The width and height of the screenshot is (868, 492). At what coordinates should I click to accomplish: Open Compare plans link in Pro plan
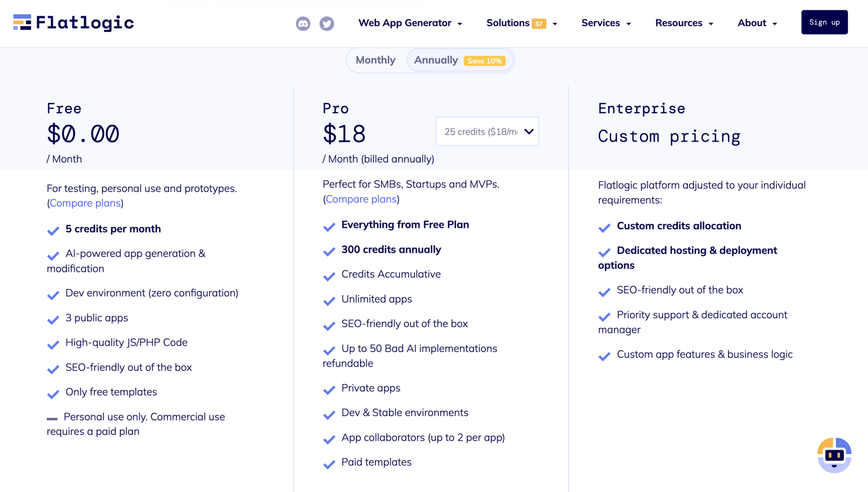(361, 199)
